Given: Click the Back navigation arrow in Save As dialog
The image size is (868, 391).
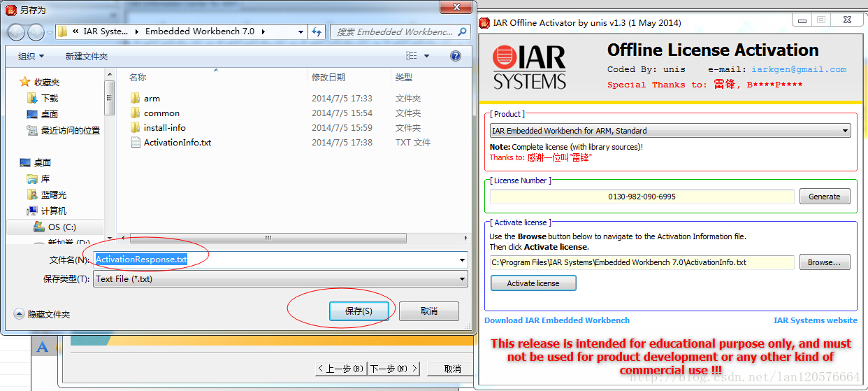Looking at the screenshot, I should pyautogui.click(x=17, y=31).
